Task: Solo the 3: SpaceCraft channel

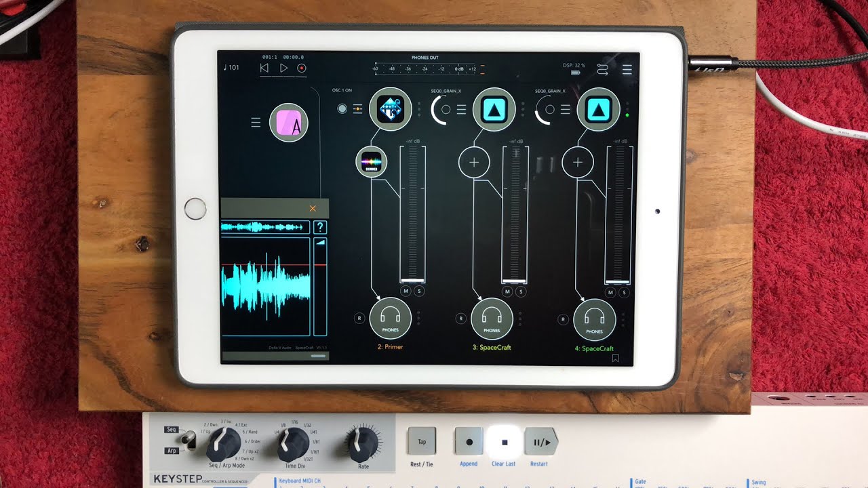Action: click(x=521, y=291)
